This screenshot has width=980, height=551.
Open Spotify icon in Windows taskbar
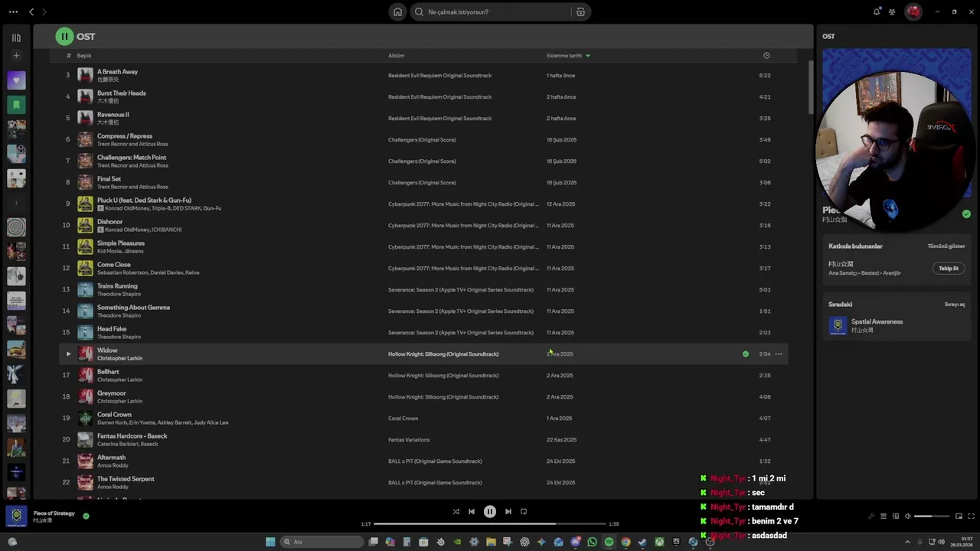pyautogui.click(x=609, y=542)
